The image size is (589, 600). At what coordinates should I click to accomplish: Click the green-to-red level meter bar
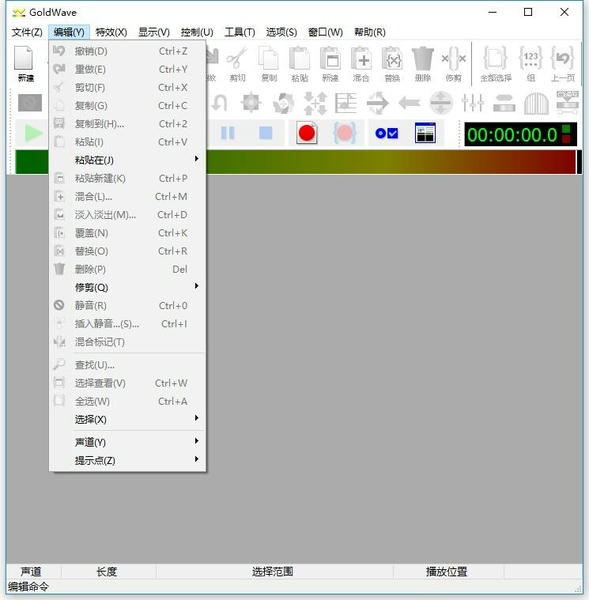pyautogui.click(x=295, y=162)
